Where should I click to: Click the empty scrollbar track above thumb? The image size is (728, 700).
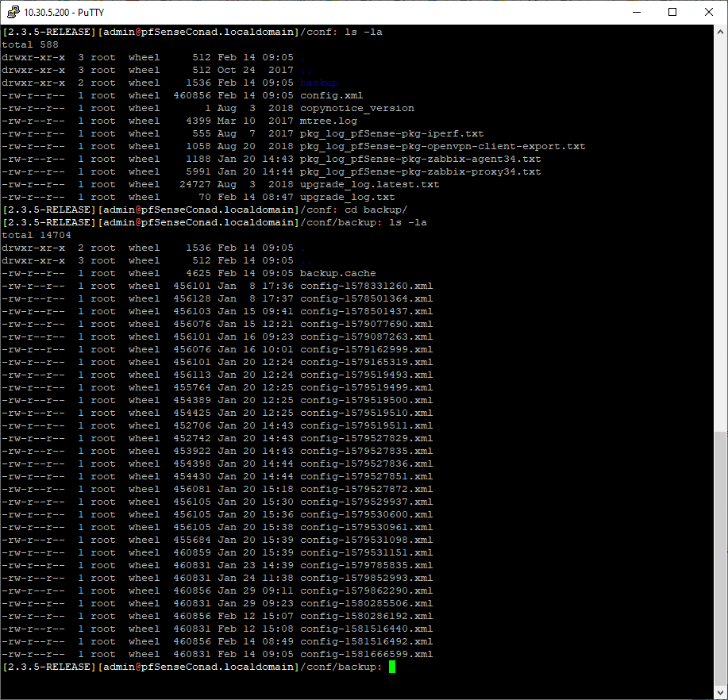pyautogui.click(x=720, y=235)
